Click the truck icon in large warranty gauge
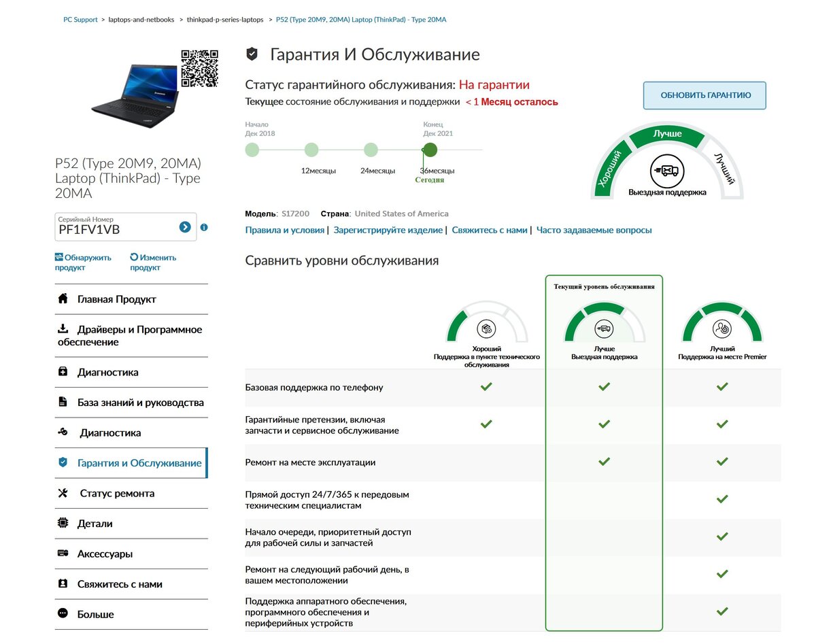 [x=666, y=171]
